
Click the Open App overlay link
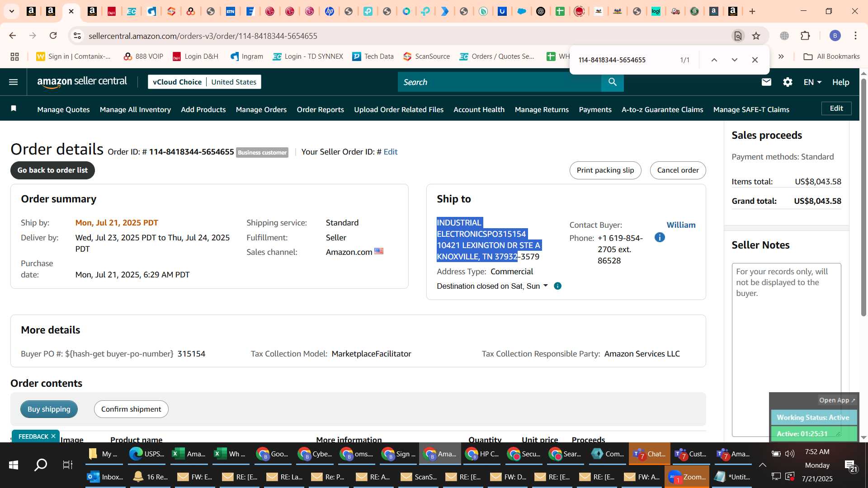coord(837,400)
